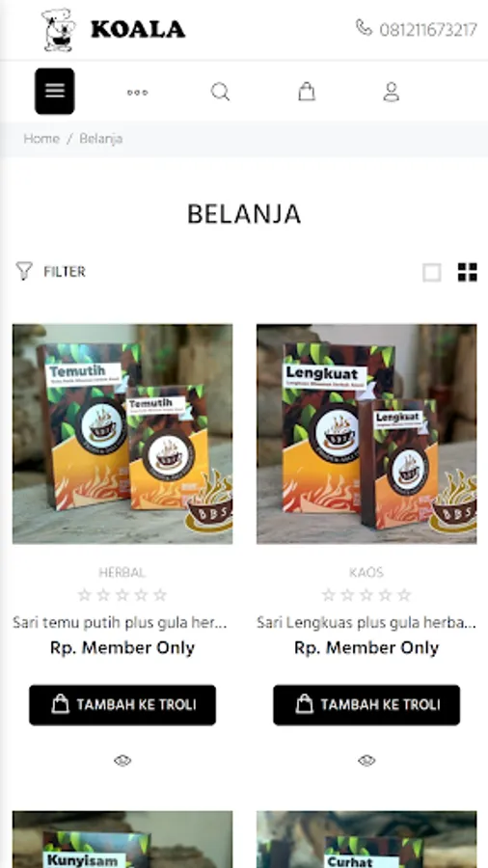This screenshot has height=868, width=488.
Task: Open the user account icon
Action: point(392,92)
